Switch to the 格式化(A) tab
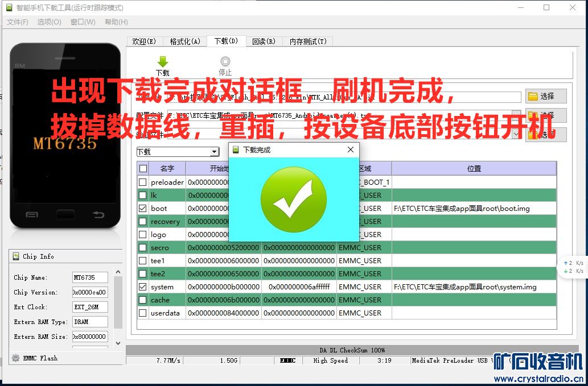Image resolution: width=588 pixels, height=386 pixels. point(185,41)
